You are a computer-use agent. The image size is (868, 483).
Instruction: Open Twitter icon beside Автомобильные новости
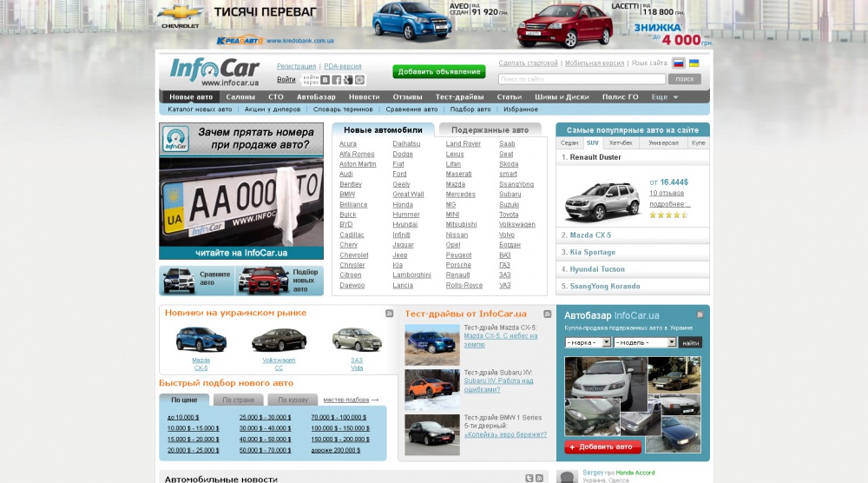point(529,478)
